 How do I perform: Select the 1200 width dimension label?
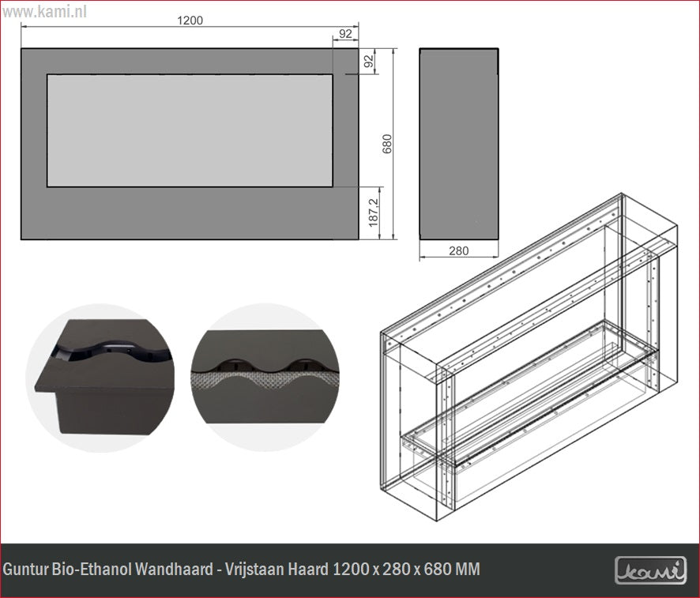pos(190,21)
